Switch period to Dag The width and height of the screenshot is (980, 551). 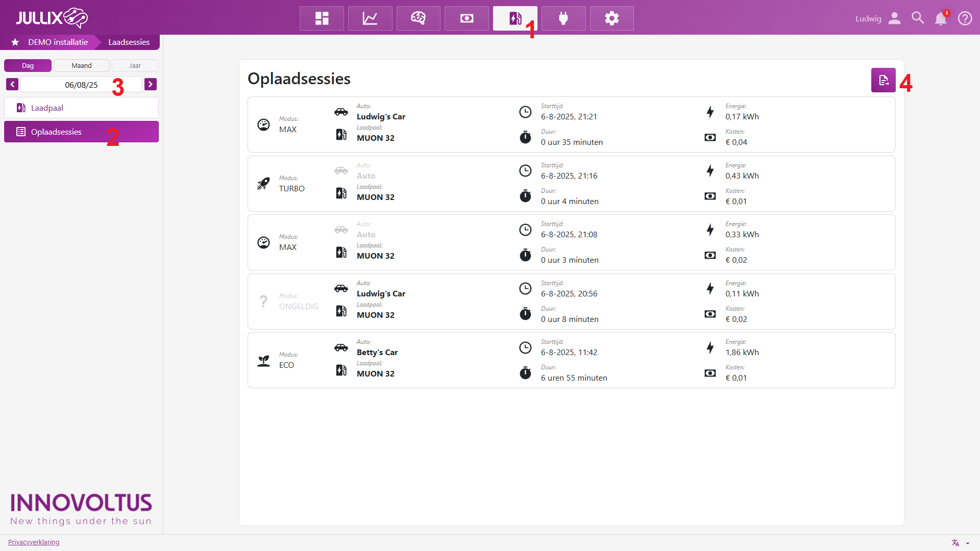[x=28, y=66]
